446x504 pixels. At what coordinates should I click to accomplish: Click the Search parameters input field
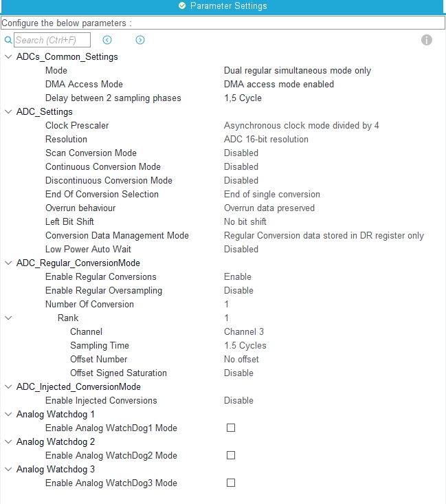(52, 40)
